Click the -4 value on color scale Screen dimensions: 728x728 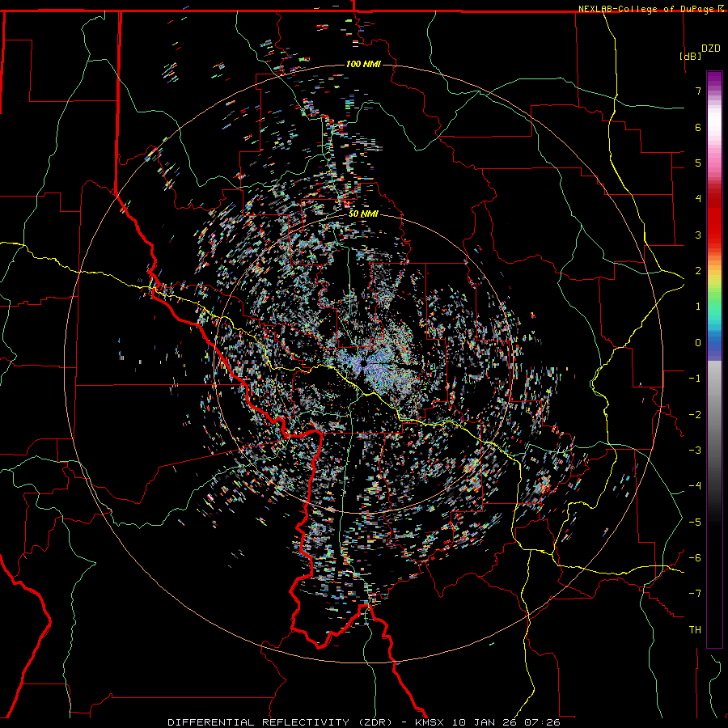coord(695,486)
